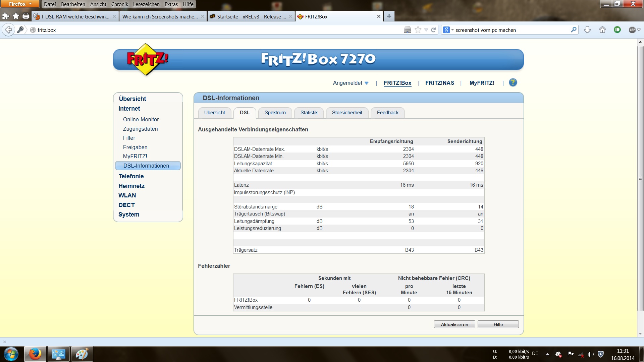Reload the page using the refresh icon

(x=433, y=30)
